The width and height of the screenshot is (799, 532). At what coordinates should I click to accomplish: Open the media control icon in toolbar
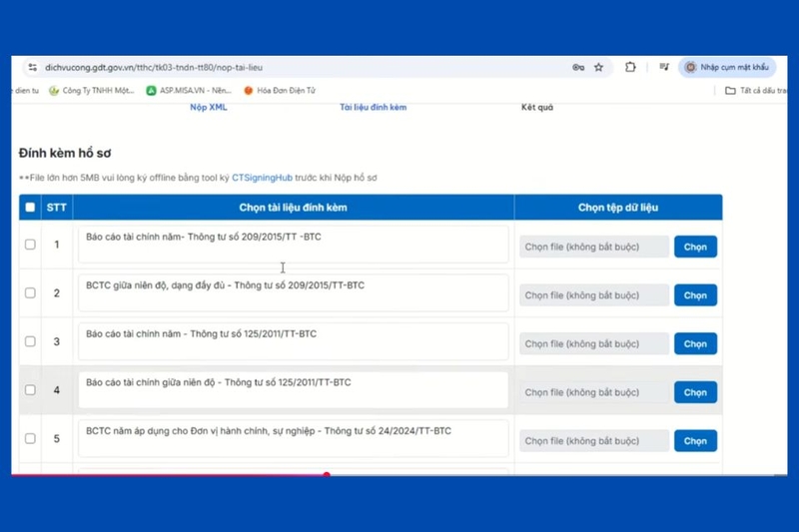coord(664,67)
